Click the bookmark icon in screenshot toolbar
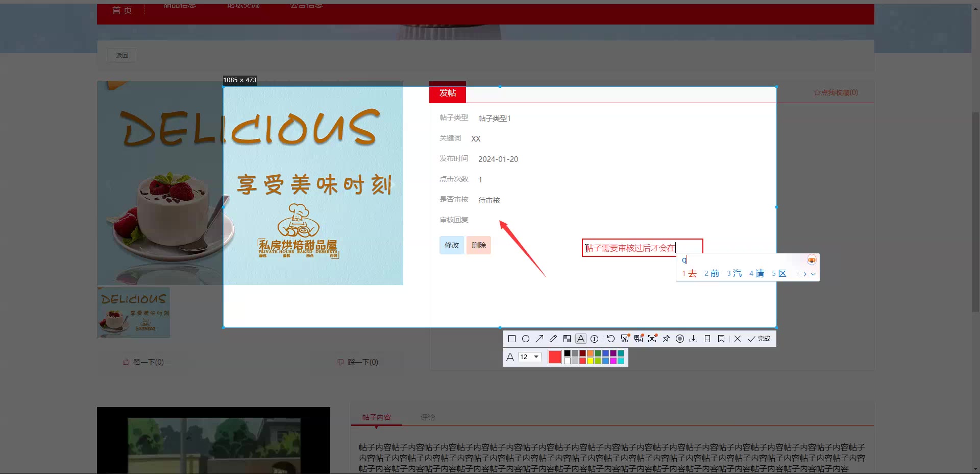 pos(721,339)
